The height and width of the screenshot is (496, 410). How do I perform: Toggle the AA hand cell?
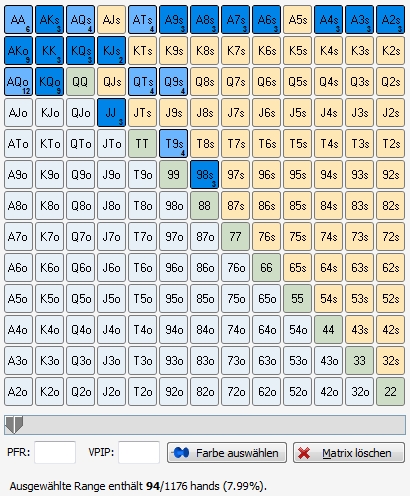pos(18,20)
